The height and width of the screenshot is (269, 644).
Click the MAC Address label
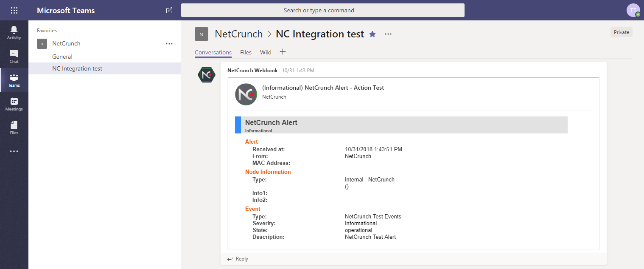click(271, 163)
